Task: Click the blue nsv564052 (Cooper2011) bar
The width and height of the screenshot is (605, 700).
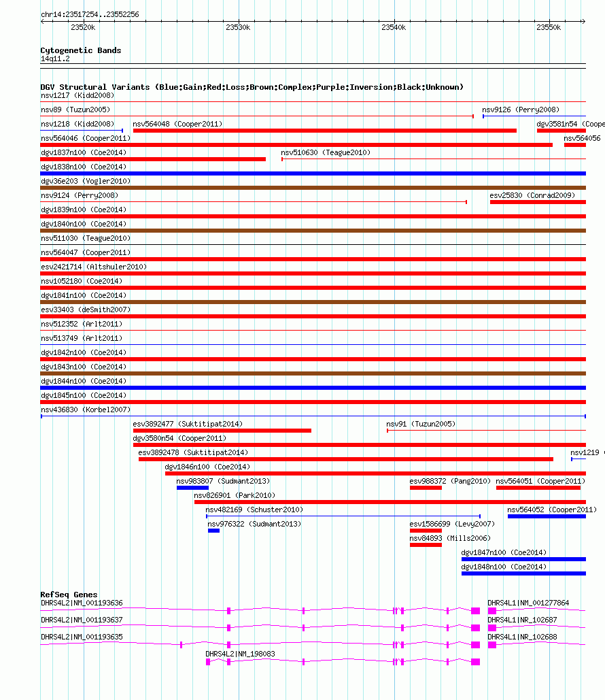Action: point(547,516)
